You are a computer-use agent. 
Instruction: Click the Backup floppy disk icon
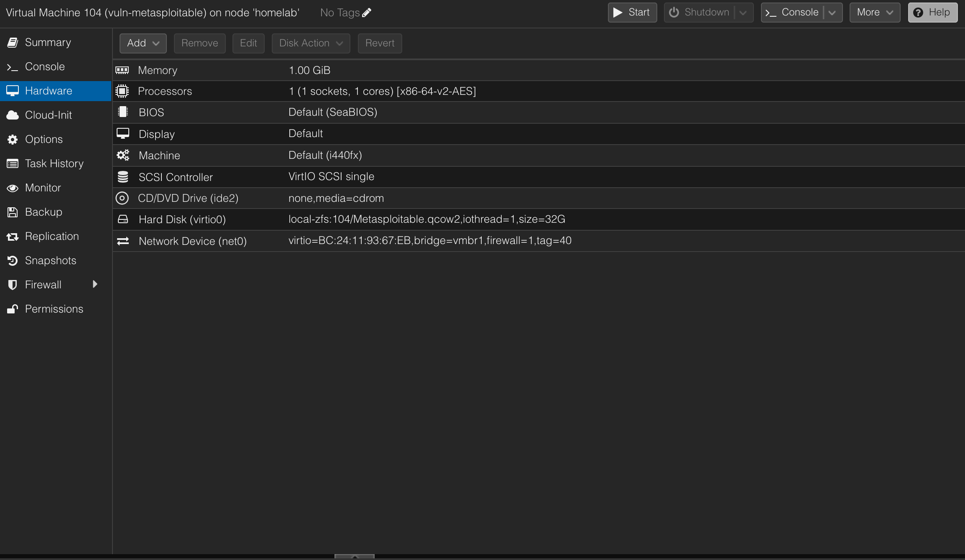click(13, 212)
